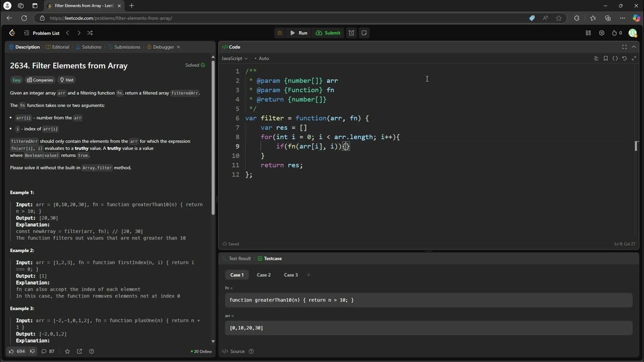Image resolution: width=644 pixels, height=362 pixels.
Task: Switch to the Submissions tab
Action: (124, 47)
